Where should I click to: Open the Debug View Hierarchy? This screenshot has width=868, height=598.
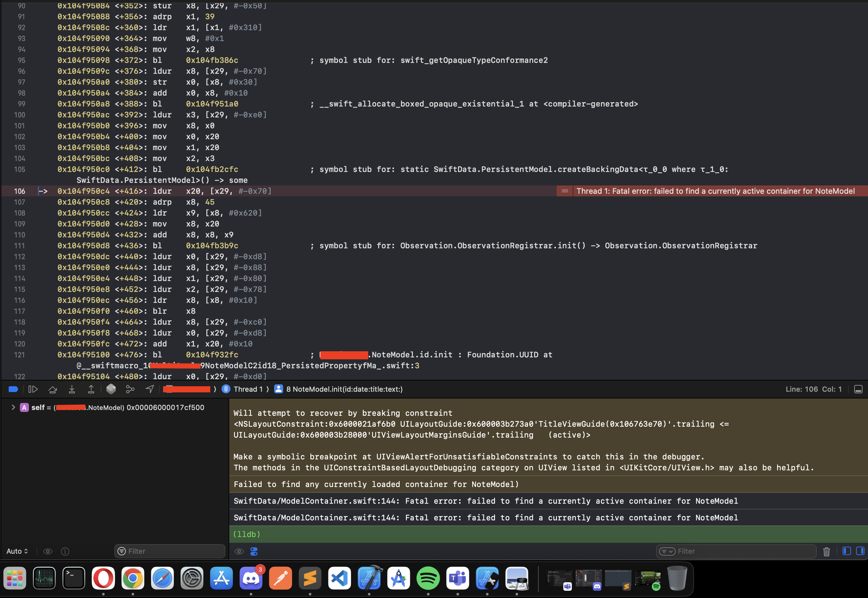(x=111, y=389)
